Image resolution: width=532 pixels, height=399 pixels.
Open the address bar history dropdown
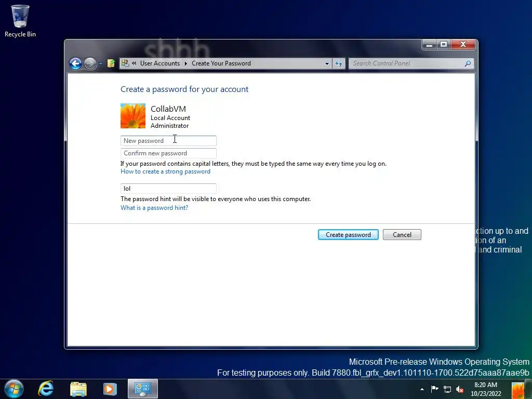(x=327, y=63)
